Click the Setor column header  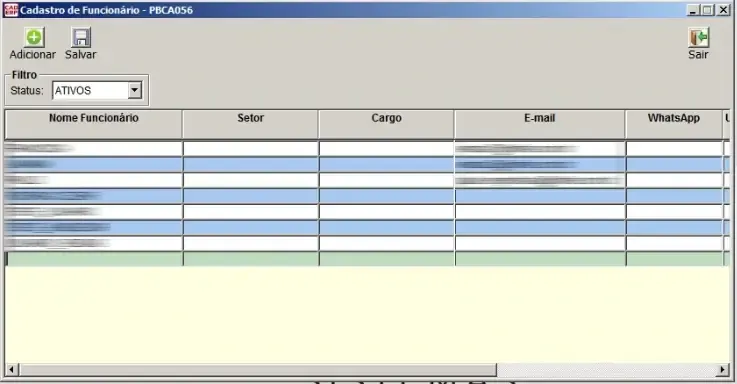[x=251, y=125]
